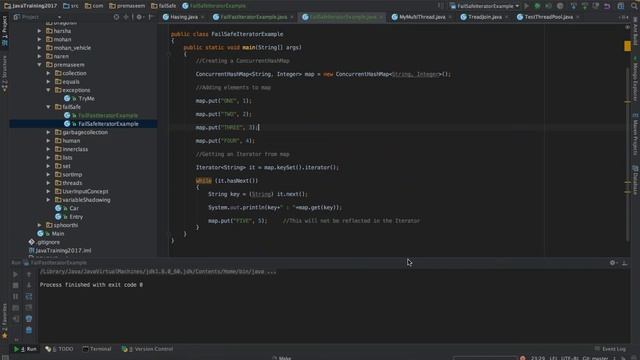This screenshot has height=360, width=640.
Task: Toggle Pause Output in Run panel
Action: (15, 296)
